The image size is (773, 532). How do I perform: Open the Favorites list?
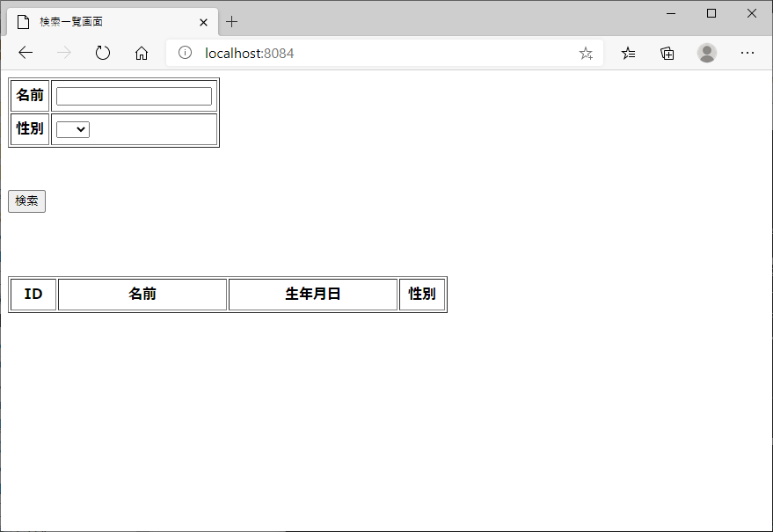pyautogui.click(x=628, y=53)
